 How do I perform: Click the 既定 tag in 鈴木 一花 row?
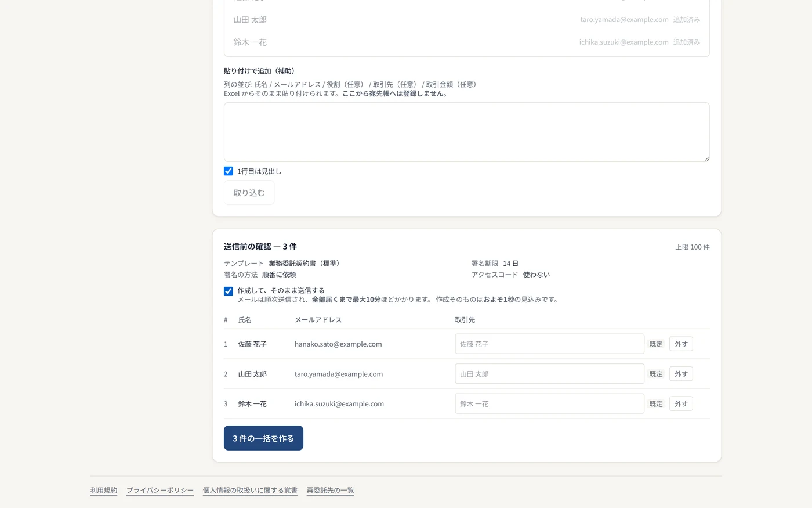[656, 404]
